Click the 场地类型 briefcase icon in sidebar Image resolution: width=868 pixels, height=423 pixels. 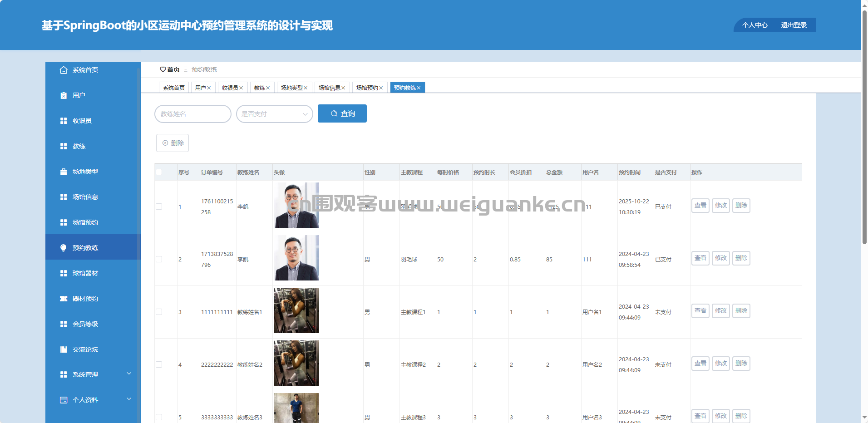(x=64, y=172)
